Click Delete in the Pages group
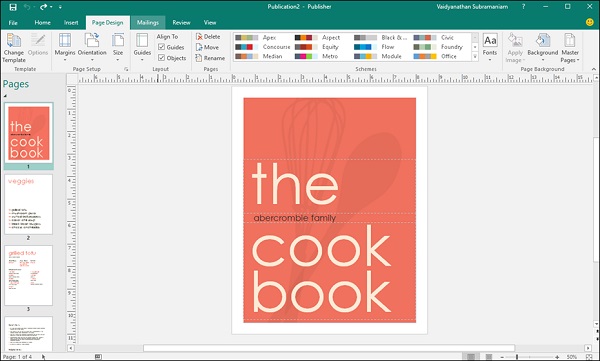600x361 pixels. click(x=208, y=36)
